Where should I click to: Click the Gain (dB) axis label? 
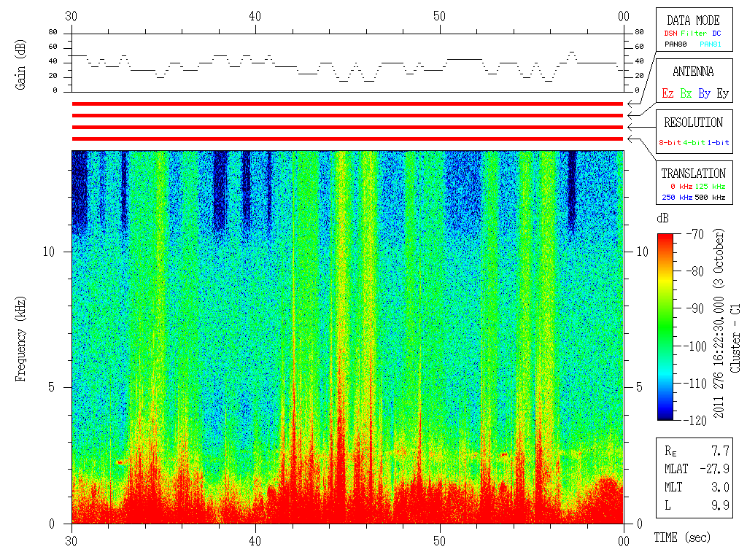tap(20, 64)
